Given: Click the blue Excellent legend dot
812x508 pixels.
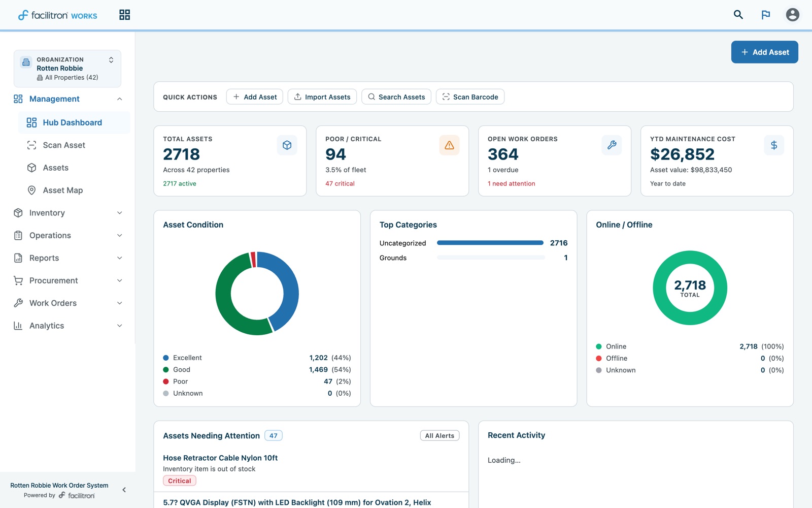Looking at the screenshot, I should point(166,358).
